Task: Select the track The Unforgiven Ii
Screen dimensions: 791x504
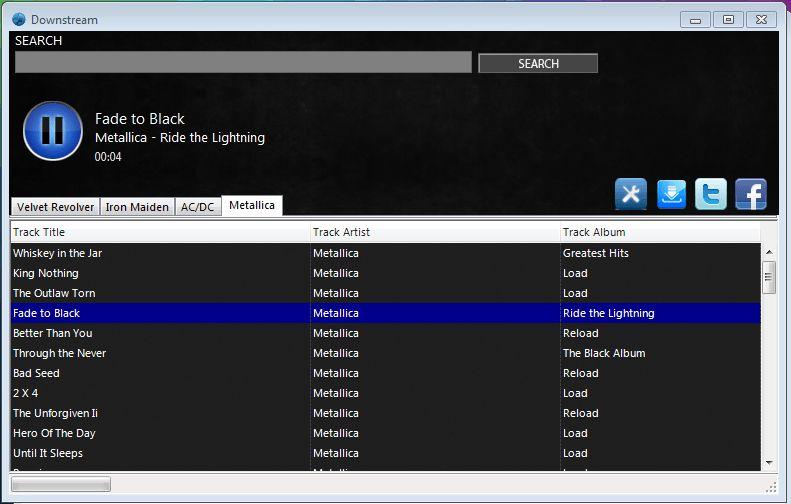Action: pos(385,413)
